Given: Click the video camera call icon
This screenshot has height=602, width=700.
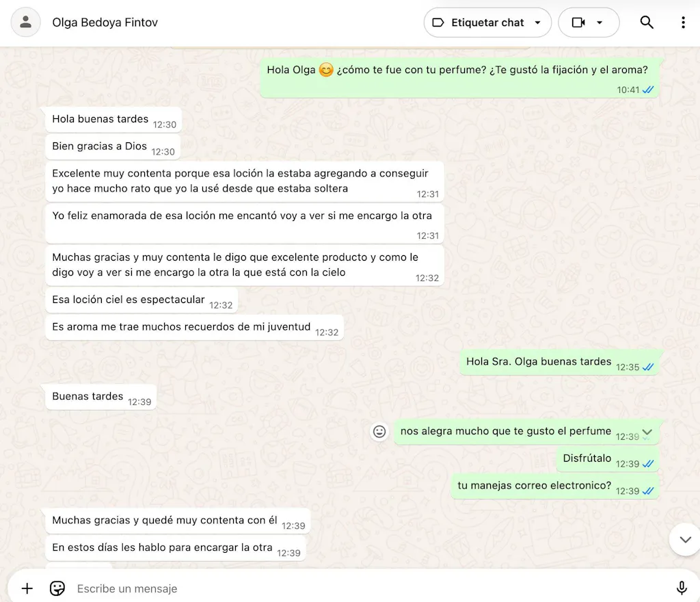Looking at the screenshot, I should (x=578, y=23).
